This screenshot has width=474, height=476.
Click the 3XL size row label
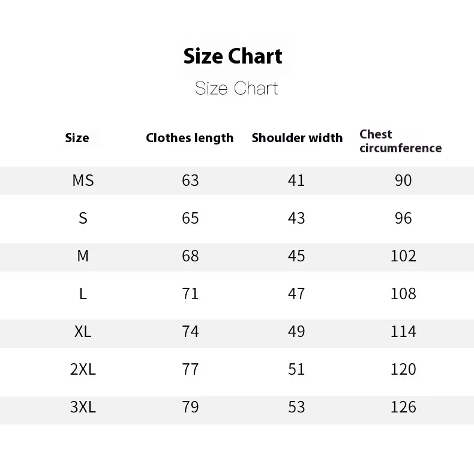tap(83, 407)
